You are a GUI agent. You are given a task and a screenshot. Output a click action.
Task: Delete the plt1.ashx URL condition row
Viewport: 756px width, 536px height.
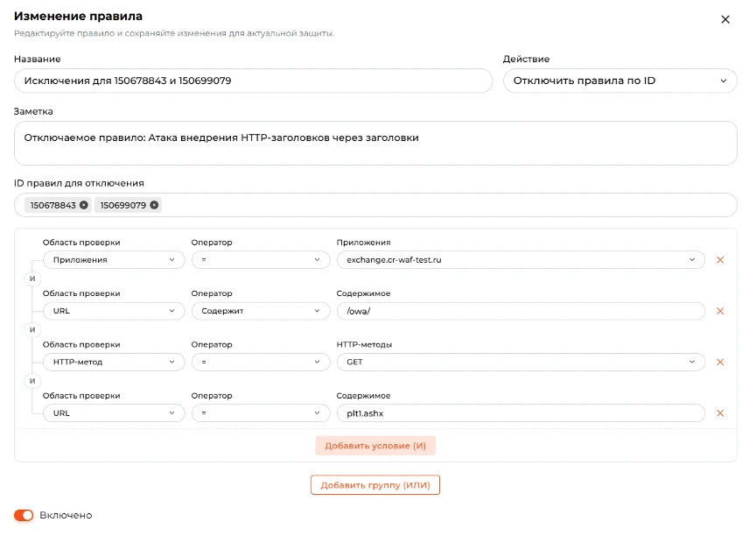pyautogui.click(x=720, y=413)
